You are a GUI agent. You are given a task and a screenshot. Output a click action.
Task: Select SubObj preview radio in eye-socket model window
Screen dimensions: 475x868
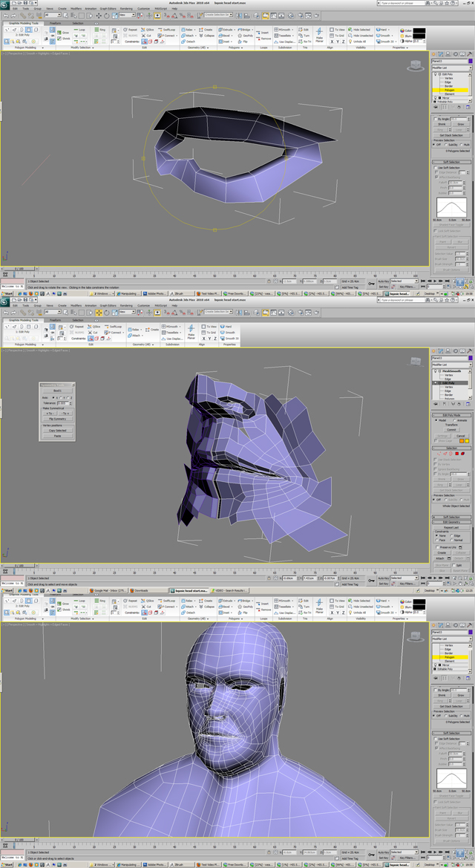pyautogui.click(x=446, y=145)
